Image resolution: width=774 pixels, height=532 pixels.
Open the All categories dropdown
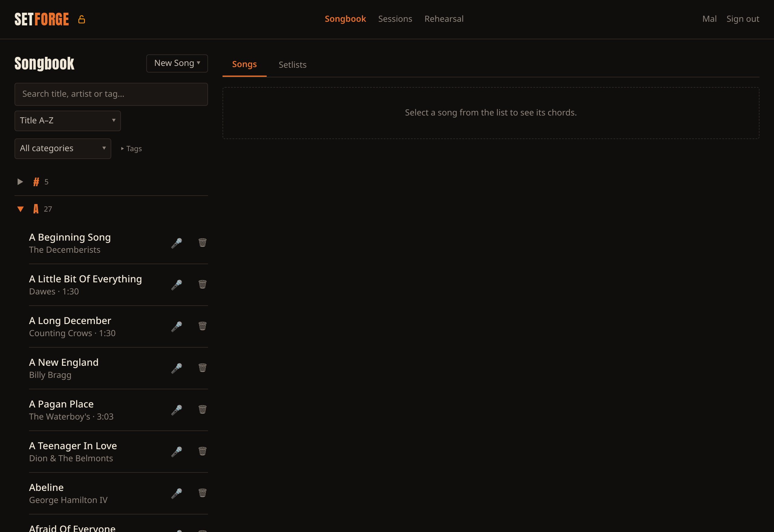tap(63, 149)
